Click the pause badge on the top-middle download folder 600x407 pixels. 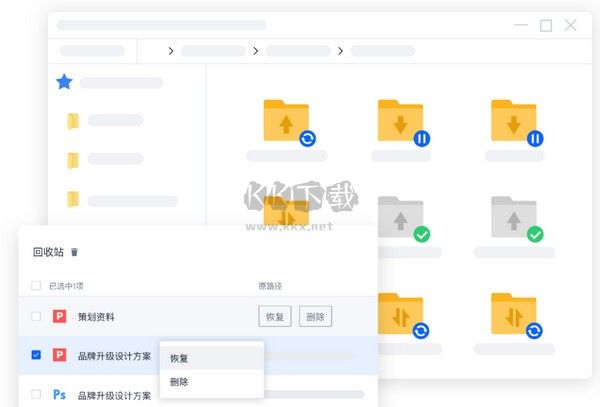coord(422,139)
